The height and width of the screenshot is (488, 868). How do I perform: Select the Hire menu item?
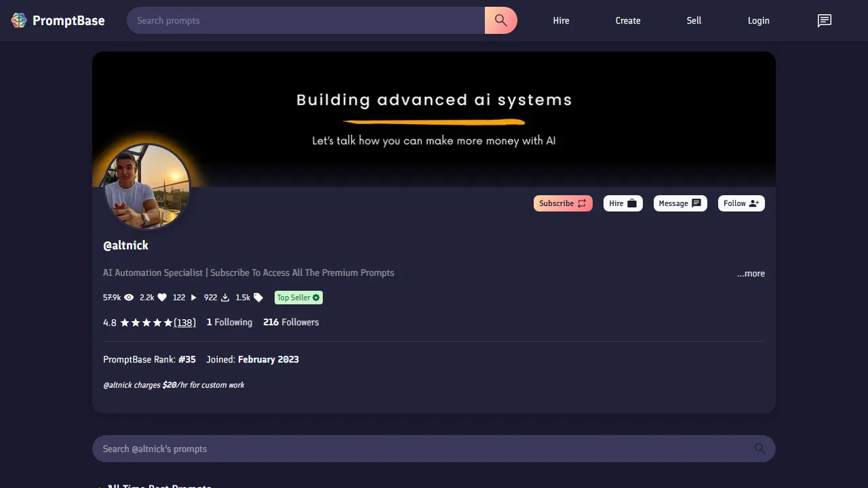pos(561,20)
